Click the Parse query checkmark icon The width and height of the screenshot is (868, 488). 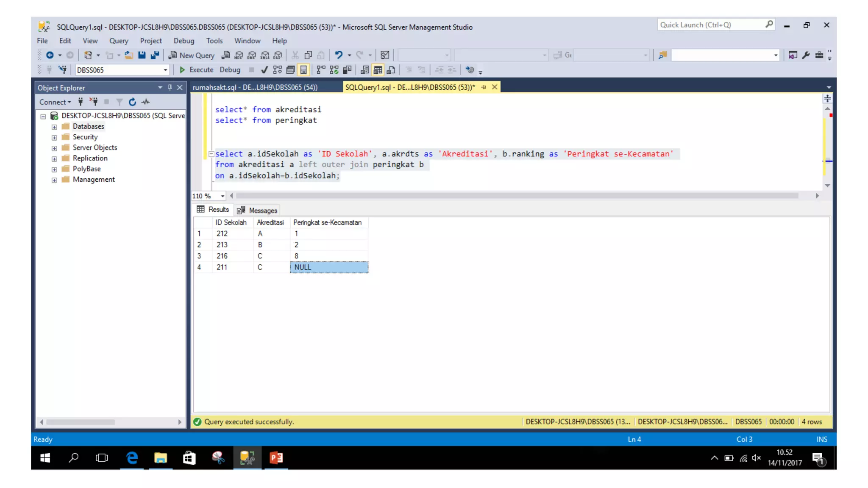(x=264, y=70)
